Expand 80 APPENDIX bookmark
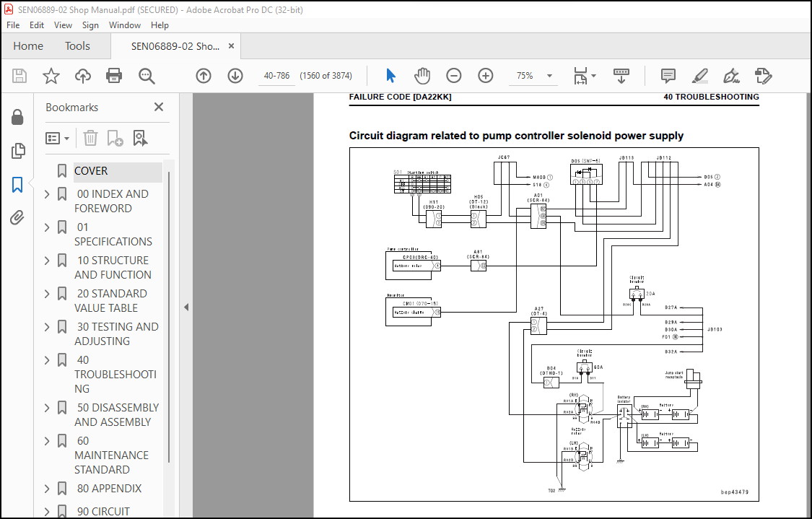This screenshot has height=519, width=812. (x=47, y=489)
